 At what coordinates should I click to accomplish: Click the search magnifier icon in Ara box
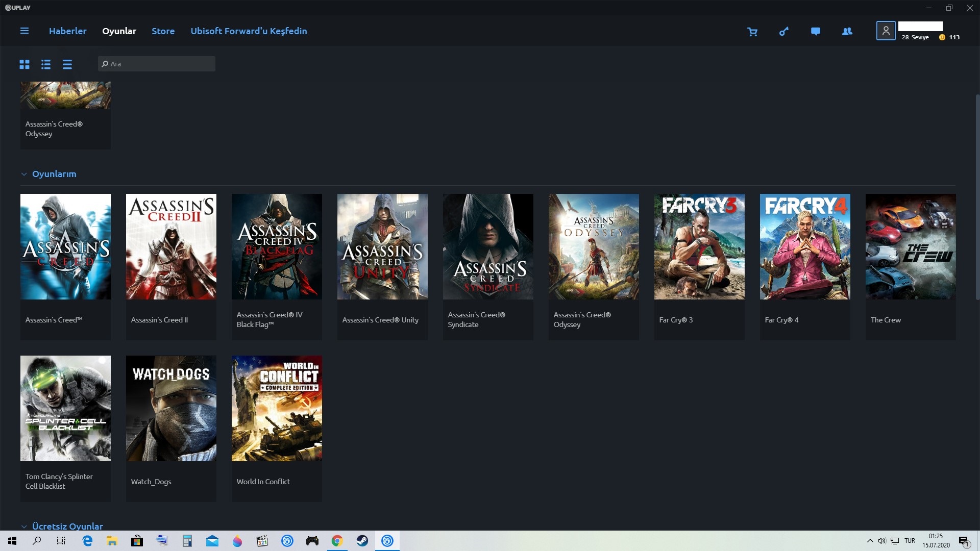105,64
